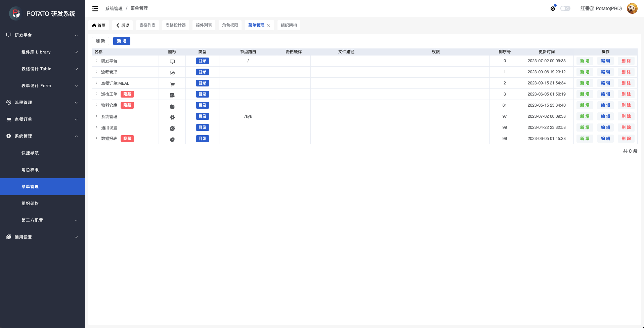This screenshot has width=644, height=328.
Task: Click 2023-09-15 21:54:34 timestamp cell
Action: (x=547, y=83)
